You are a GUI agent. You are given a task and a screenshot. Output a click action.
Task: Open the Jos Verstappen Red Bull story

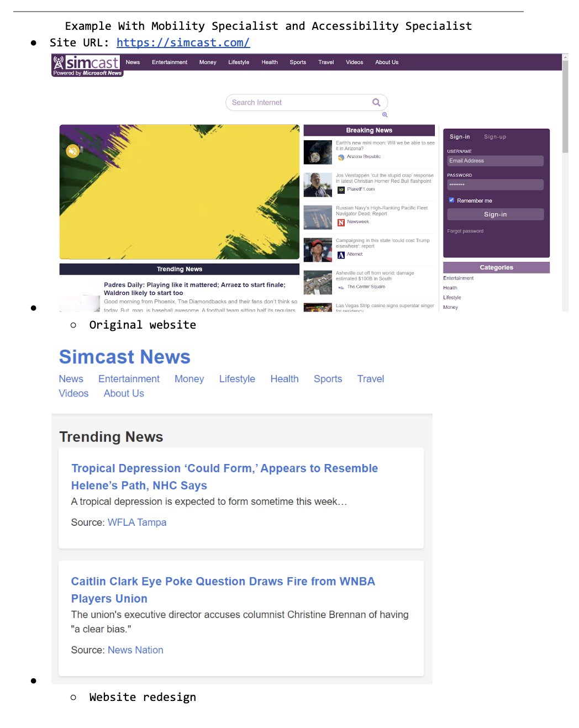385,178
